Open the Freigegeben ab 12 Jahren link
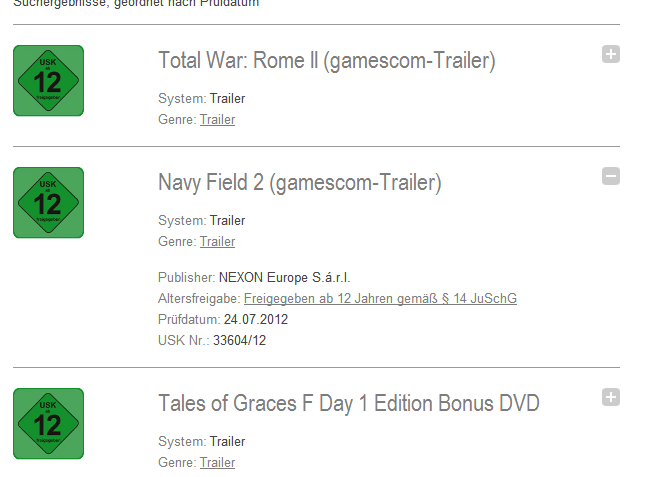The image size is (650, 477). (x=380, y=299)
